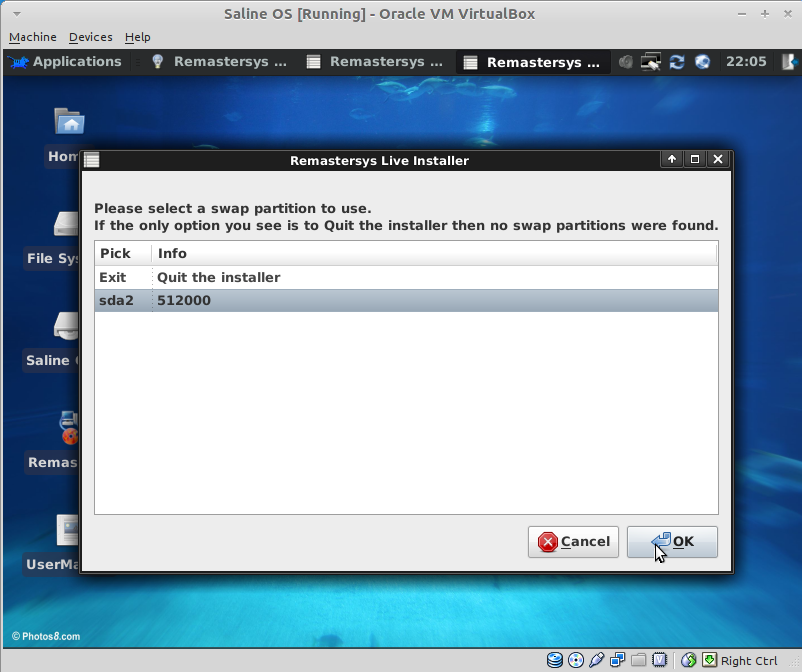Click the VirtualBox hard disk status icon

pos(554,660)
